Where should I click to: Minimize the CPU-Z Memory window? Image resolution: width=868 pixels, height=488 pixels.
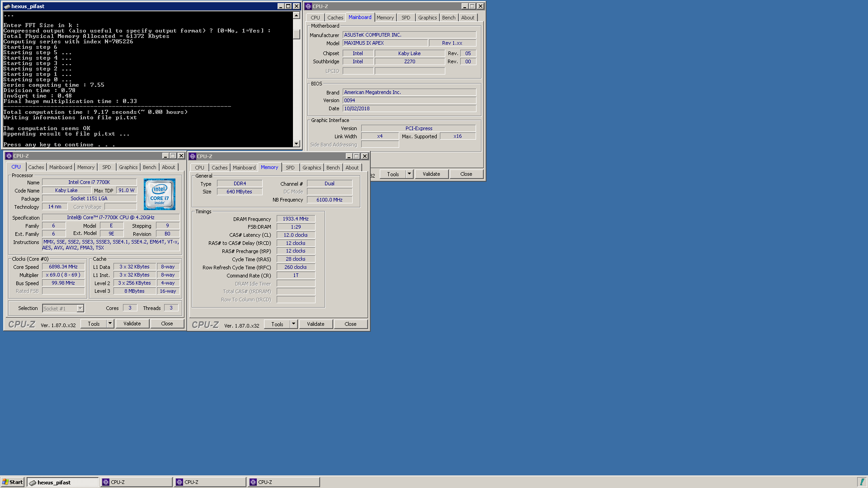349,156
